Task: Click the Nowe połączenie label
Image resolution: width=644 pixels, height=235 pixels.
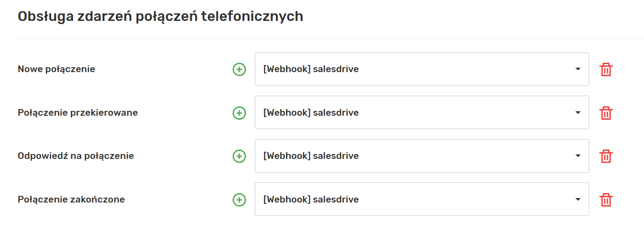Action: pyautogui.click(x=56, y=69)
